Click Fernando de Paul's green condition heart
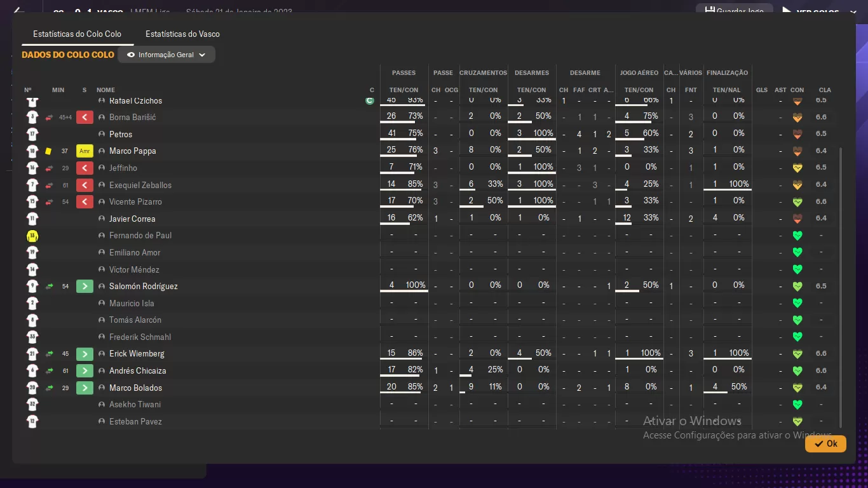Viewport: 868px width, 488px height. (797, 236)
